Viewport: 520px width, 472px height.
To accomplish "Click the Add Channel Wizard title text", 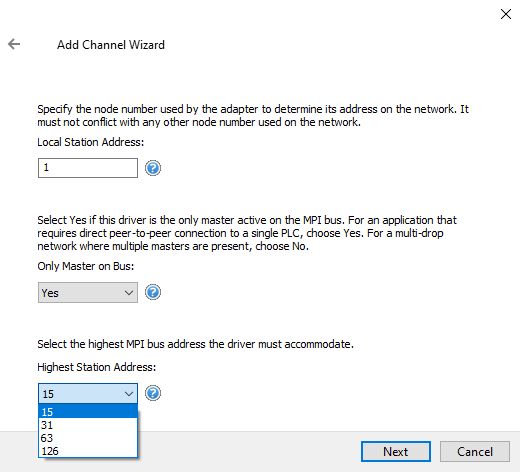I will pos(111,45).
